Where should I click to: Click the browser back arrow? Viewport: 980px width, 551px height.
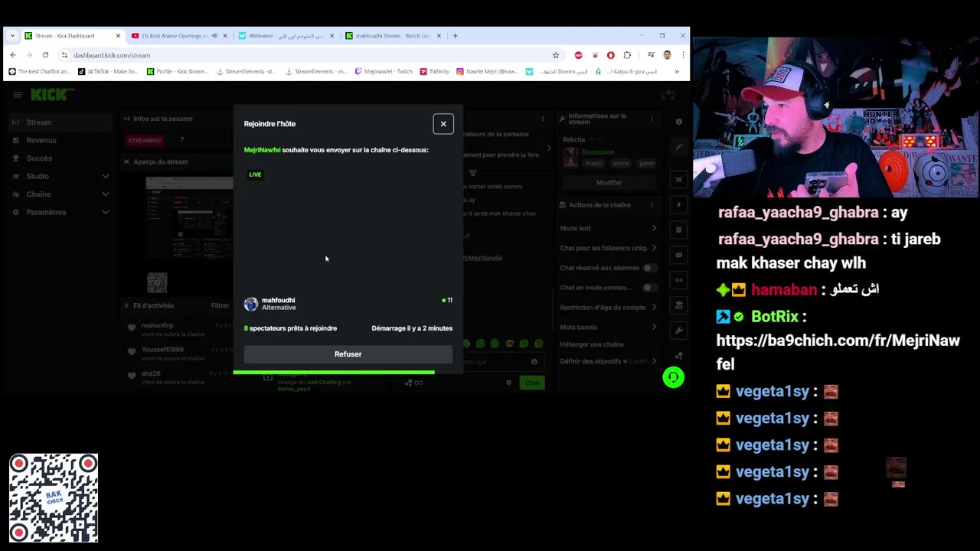click(x=13, y=55)
